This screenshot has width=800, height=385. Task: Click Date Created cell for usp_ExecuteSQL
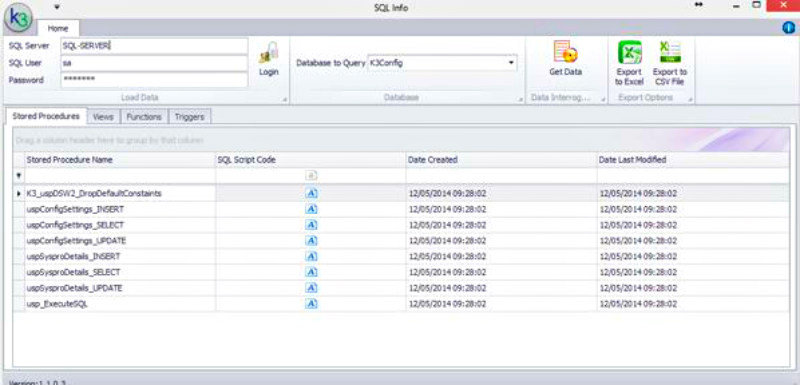click(x=502, y=304)
